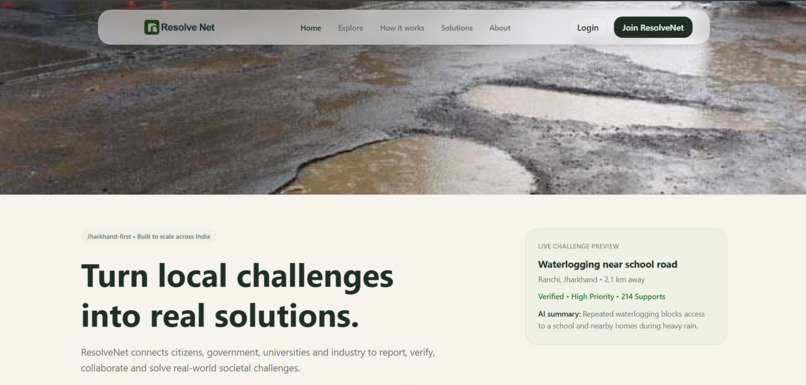This screenshot has height=385, width=806.
Task: Click Verified High Priority 214 Supports line
Action: tap(601, 297)
